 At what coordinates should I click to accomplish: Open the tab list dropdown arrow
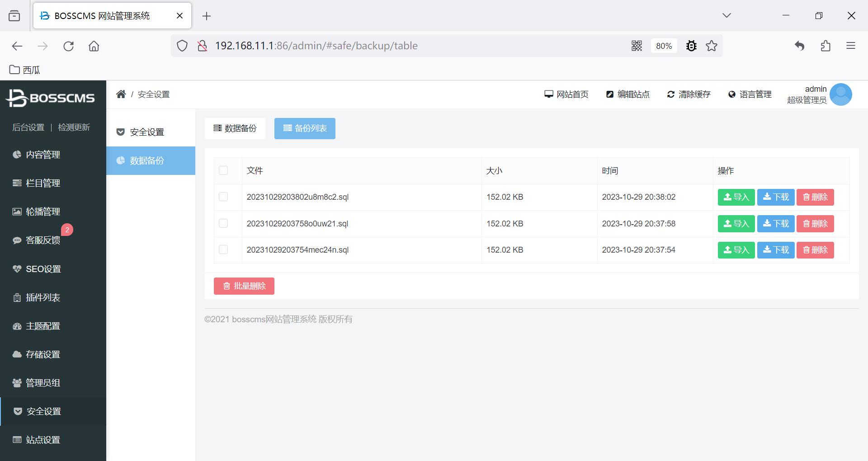pos(726,15)
